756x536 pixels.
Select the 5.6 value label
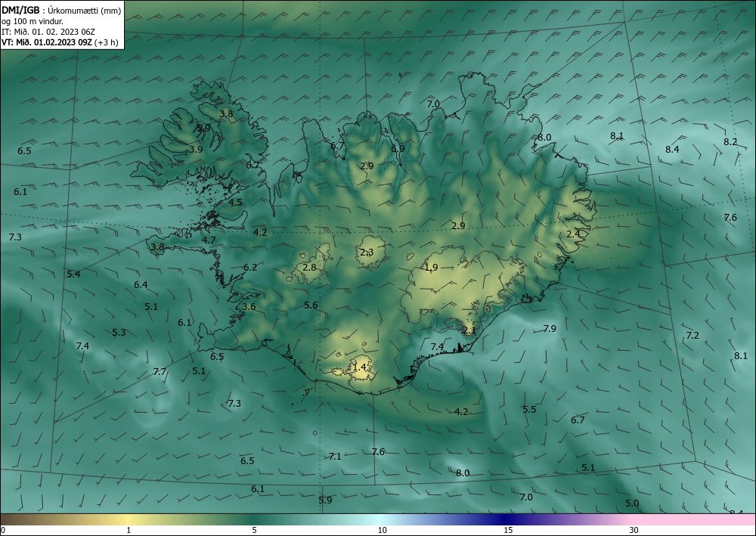(x=311, y=305)
